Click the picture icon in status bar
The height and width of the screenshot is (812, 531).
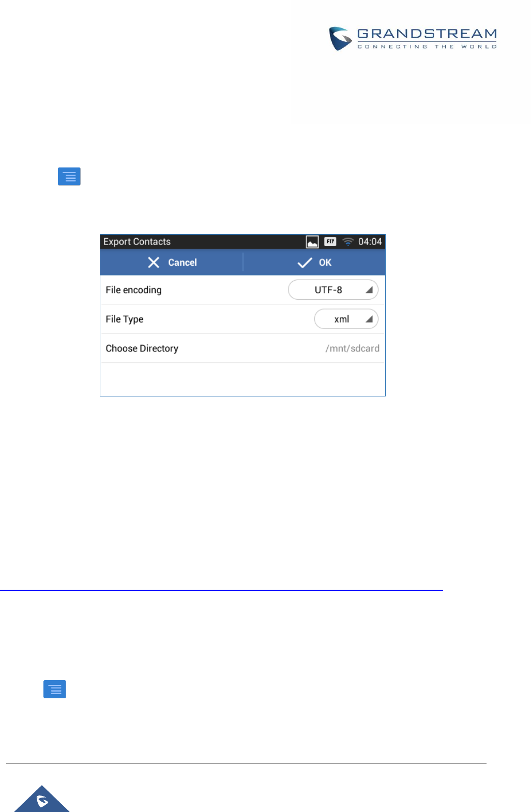[x=312, y=241]
